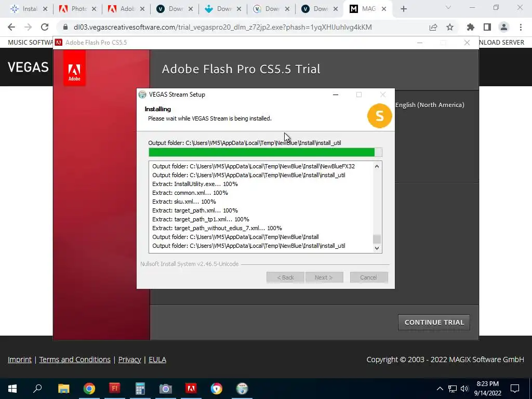The image size is (532, 399).
Task: Open the EULA footer link
Action: tap(157, 360)
